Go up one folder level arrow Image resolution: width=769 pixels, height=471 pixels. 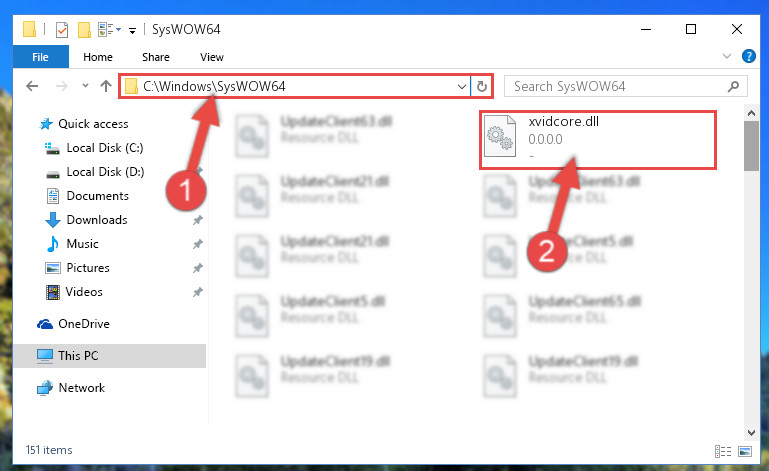tap(106, 86)
